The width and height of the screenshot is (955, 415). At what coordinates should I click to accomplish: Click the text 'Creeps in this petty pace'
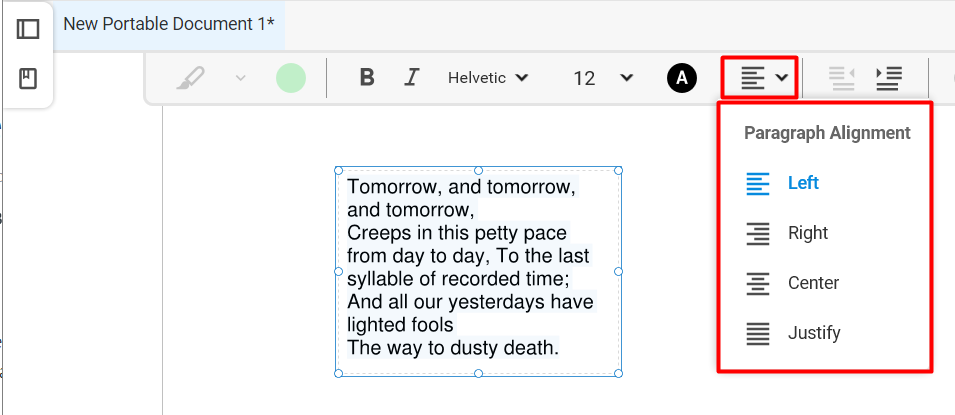click(457, 233)
